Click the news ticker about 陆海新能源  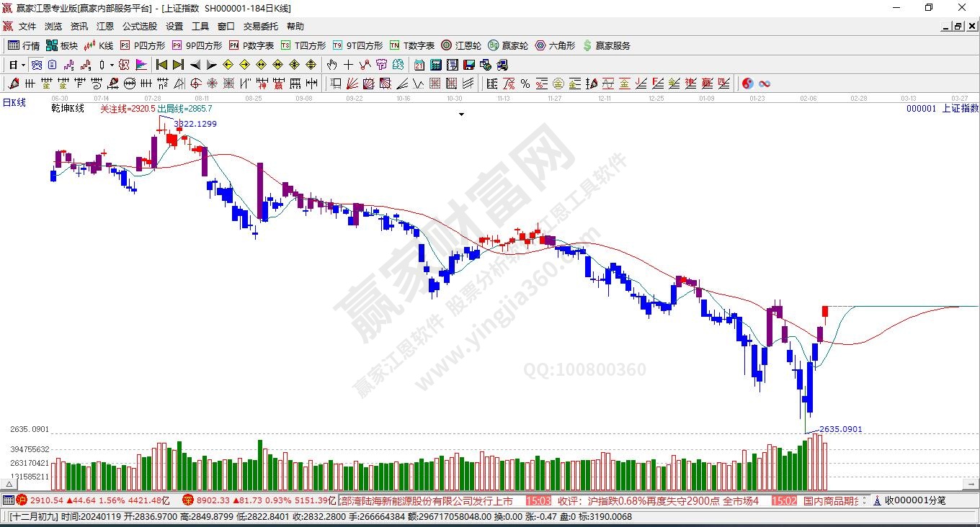click(x=426, y=500)
